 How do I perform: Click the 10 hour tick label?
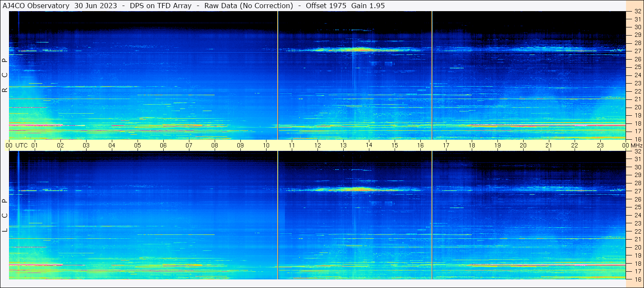point(266,145)
